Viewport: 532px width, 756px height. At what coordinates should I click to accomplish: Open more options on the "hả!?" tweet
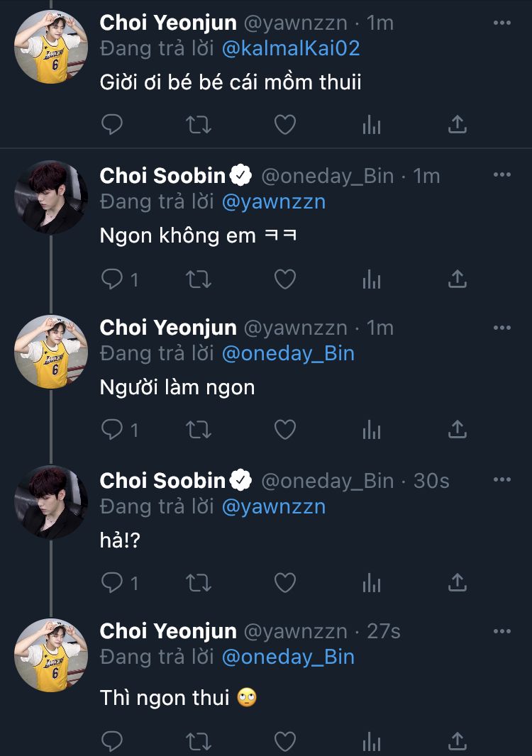501,480
